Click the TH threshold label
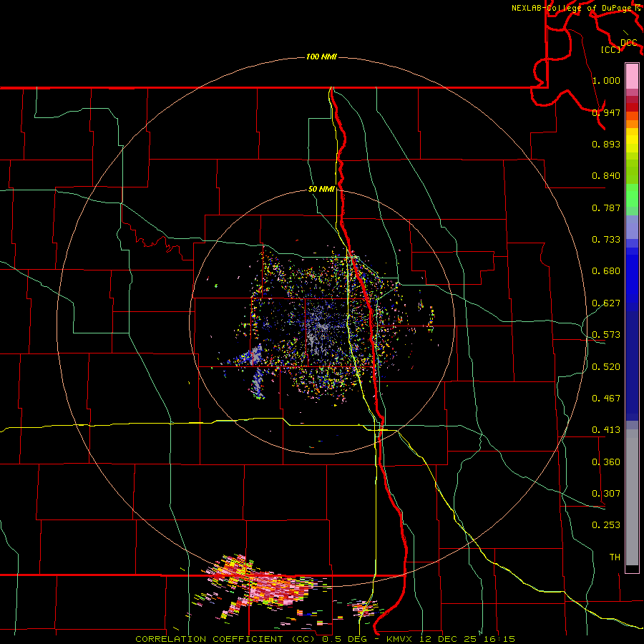This screenshot has width=644, height=644. [615, 557]
